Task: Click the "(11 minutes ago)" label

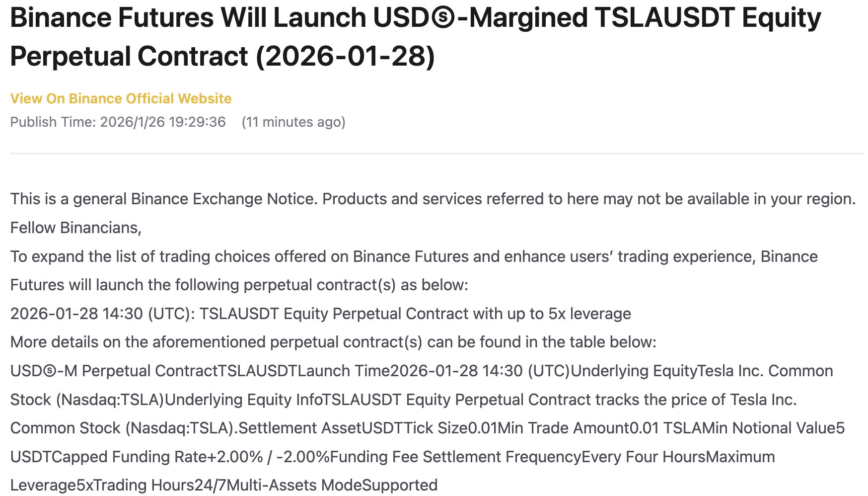Action: pyautogui.click(x=293, y=122)
